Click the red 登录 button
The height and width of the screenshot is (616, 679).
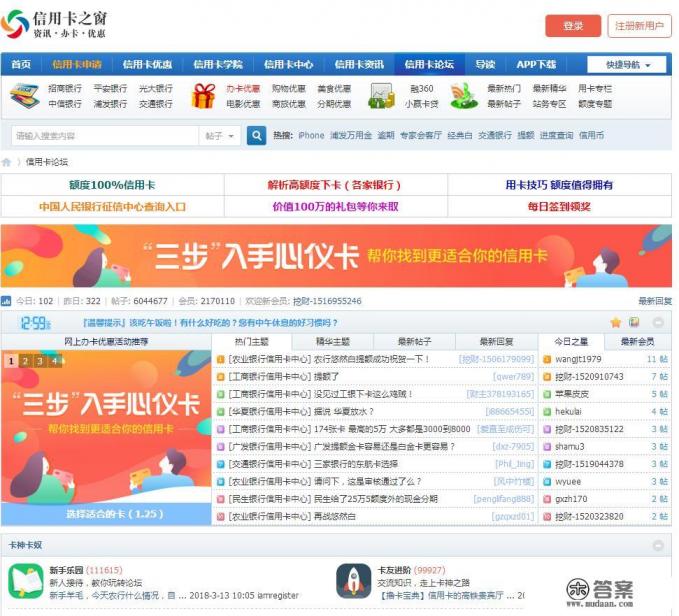573,26
